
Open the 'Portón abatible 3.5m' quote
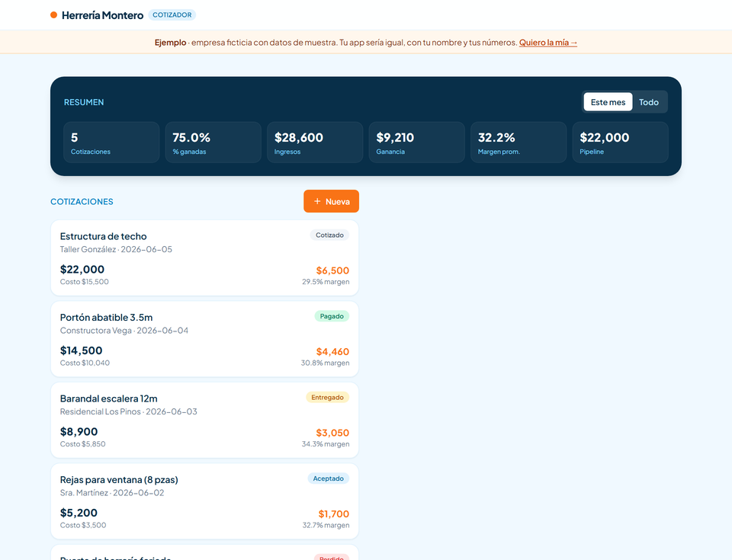pos(204,339)
